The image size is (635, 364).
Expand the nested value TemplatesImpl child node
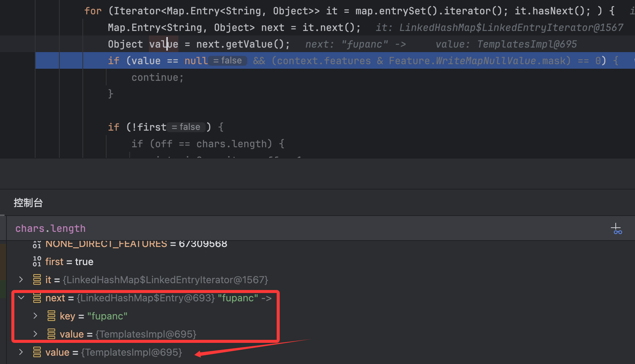[36, 334]
